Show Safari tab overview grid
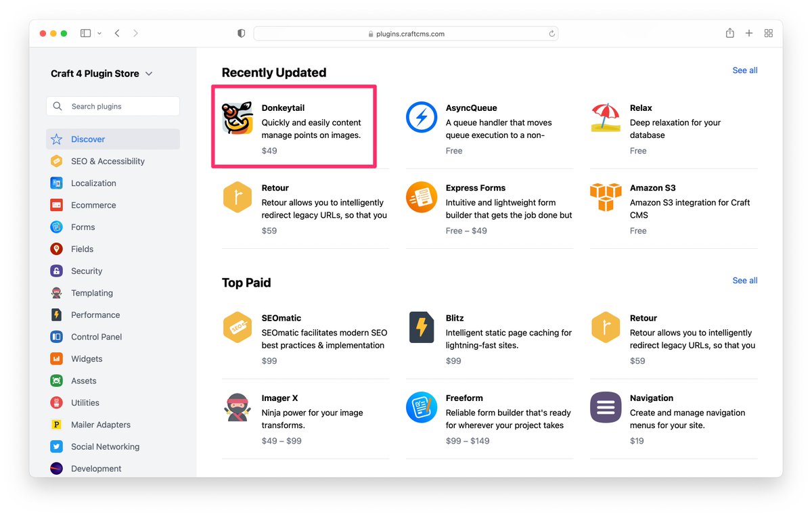Image resolution: width=812 pixels, height=516 pixels. [769, 33]
